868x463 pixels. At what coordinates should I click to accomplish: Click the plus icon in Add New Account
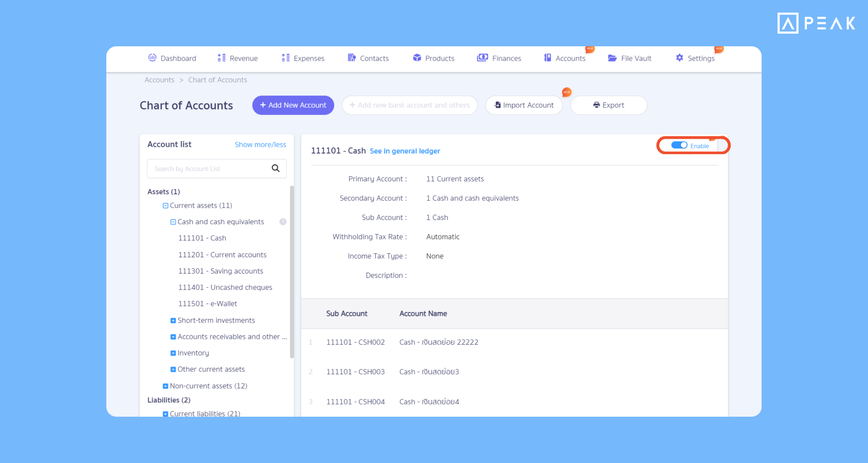pos(263,105)
